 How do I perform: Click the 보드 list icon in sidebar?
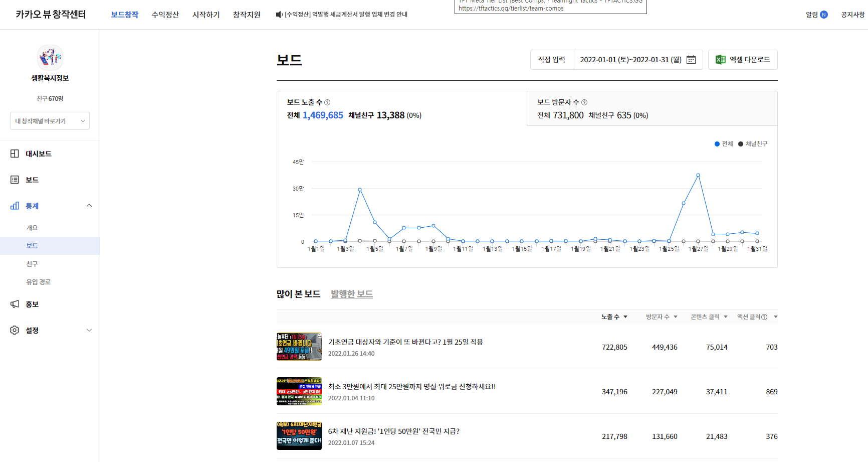coord(15,180)
